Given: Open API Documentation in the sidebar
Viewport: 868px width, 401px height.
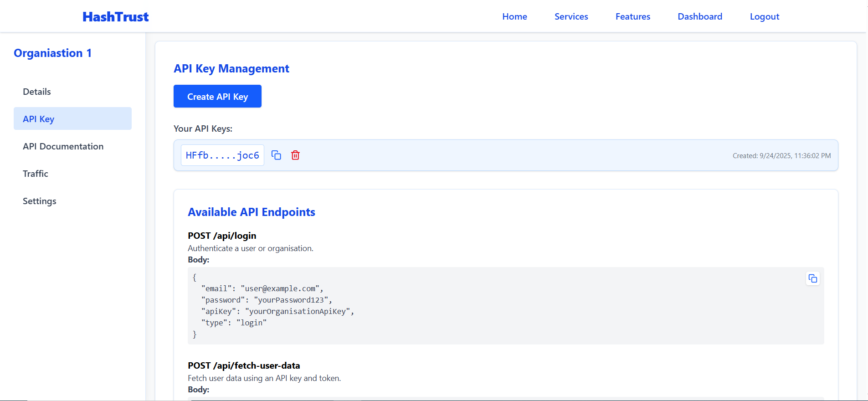Looking at the screenshot, I should [72, 146].
